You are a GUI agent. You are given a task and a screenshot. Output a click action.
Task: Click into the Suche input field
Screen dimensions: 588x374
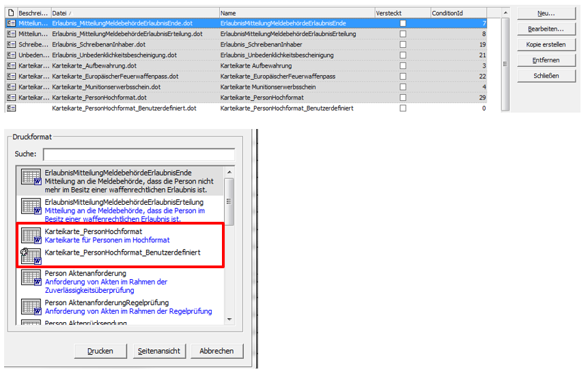pos(139,155)
